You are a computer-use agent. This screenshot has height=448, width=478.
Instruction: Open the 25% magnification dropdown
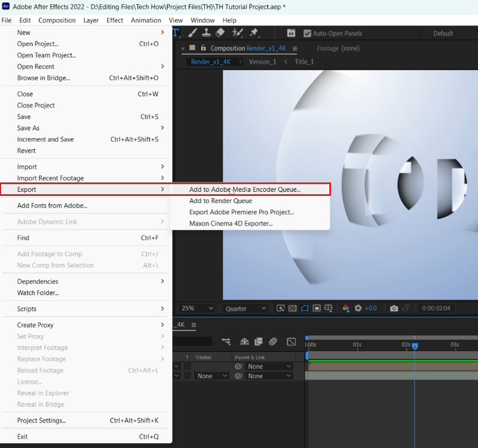tap(197, 308)
